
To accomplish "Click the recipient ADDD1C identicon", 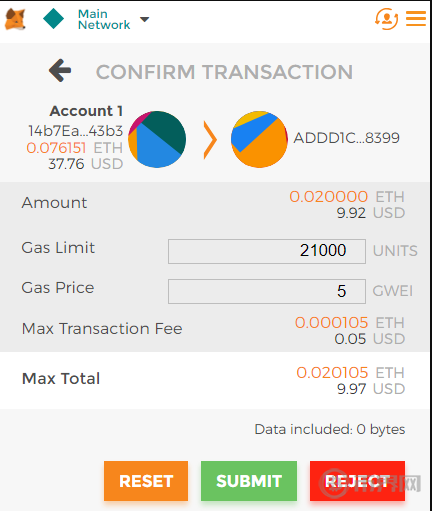I will pyautogui.click(x=259, y=139).
